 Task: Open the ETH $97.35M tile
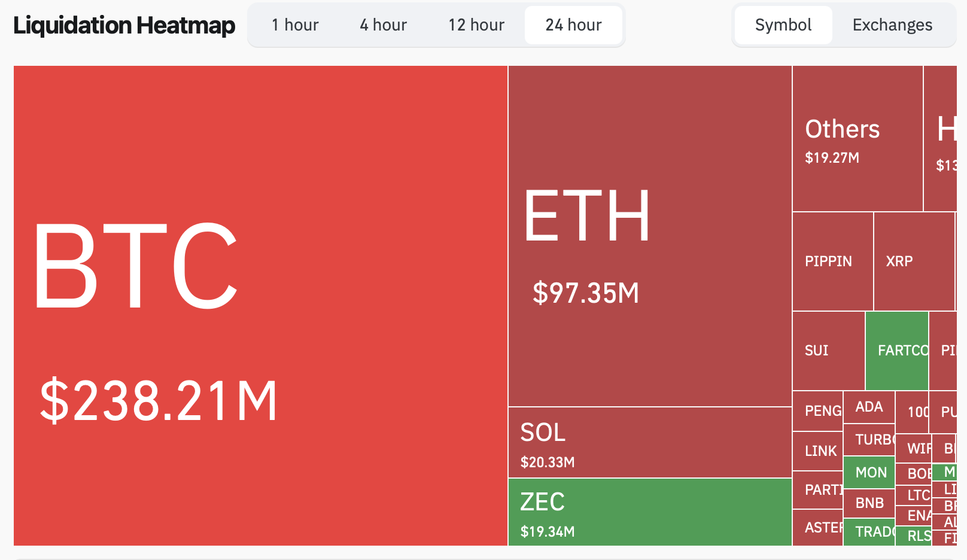(650, 236)
